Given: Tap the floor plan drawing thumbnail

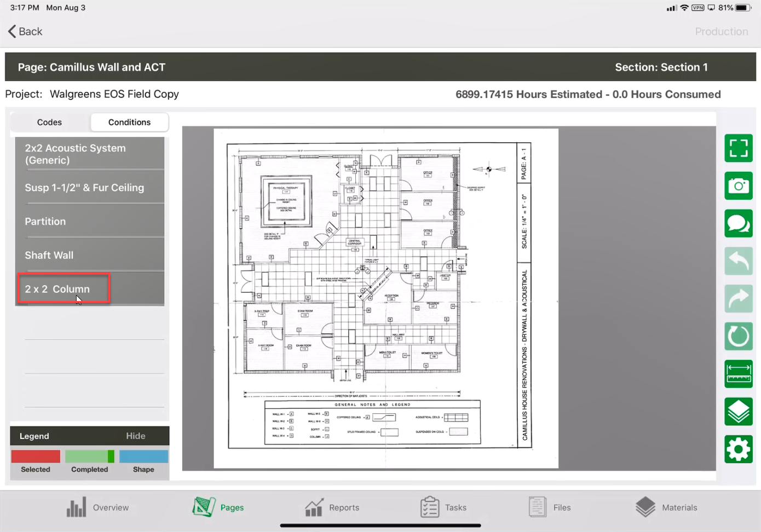Looking at the screenshot, I should pyautogui.click(x=385, y=298).
